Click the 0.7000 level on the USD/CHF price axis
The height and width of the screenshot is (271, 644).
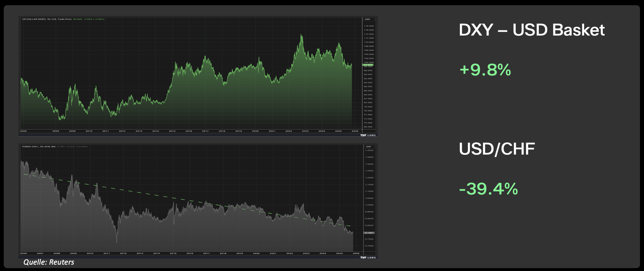(369, 246)
